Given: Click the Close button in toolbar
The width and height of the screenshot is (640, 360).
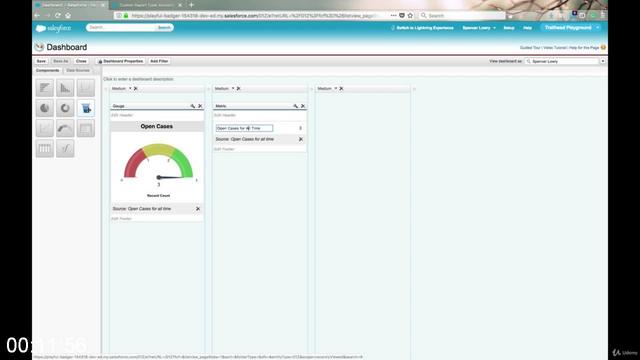Looking at the screenshot, I should (x=81, y=61).
